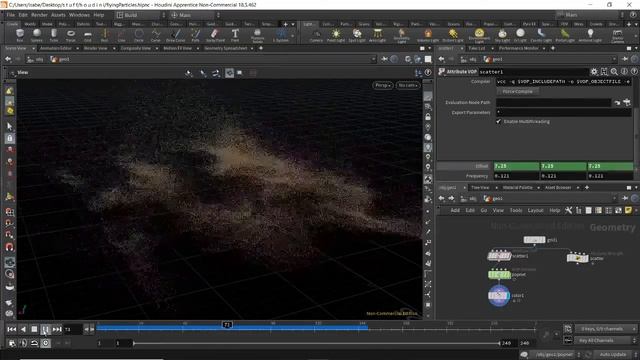This screenshot has width=640, height=360.
Task: Click the Force Compile button
Action: click(518, 91)
